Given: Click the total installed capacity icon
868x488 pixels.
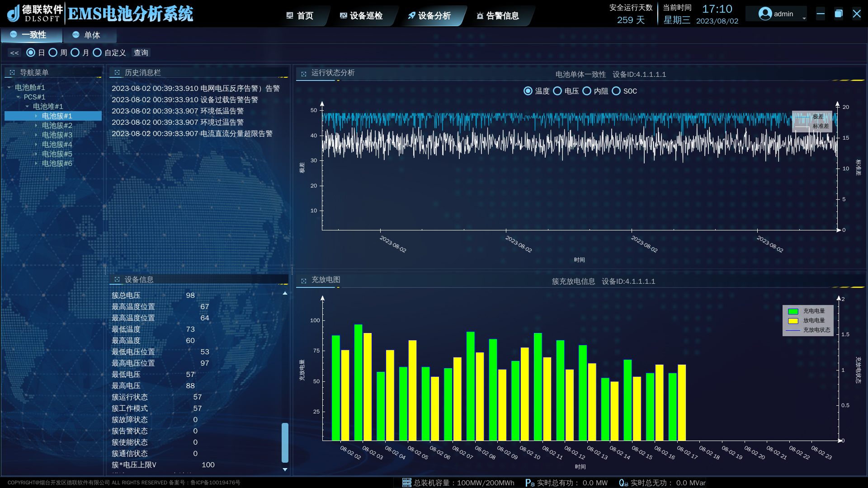Looking at the screenshot, I should pyautogui.click(x=406, y=483).
